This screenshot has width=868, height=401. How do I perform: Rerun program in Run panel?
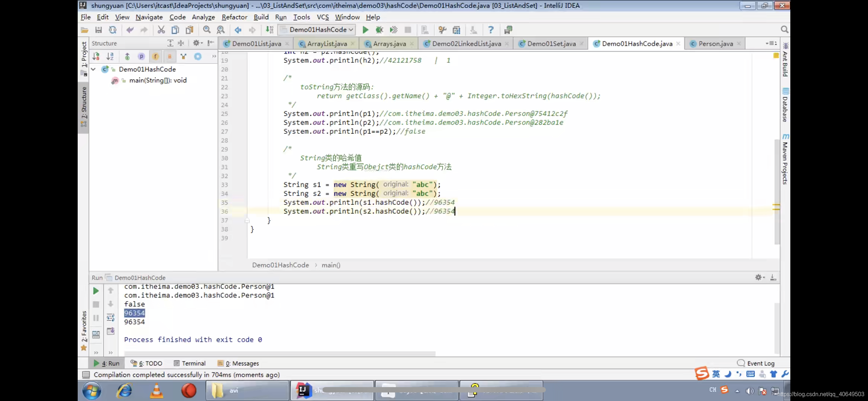point(95,291)
